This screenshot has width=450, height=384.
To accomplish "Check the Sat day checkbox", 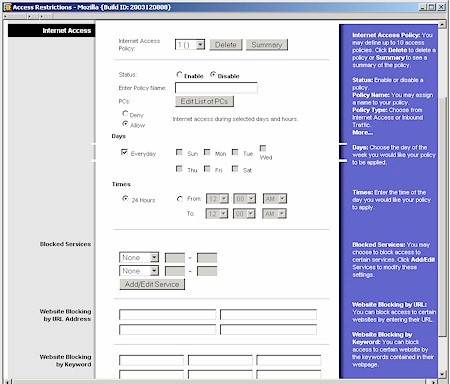I will tap(235, 169).
